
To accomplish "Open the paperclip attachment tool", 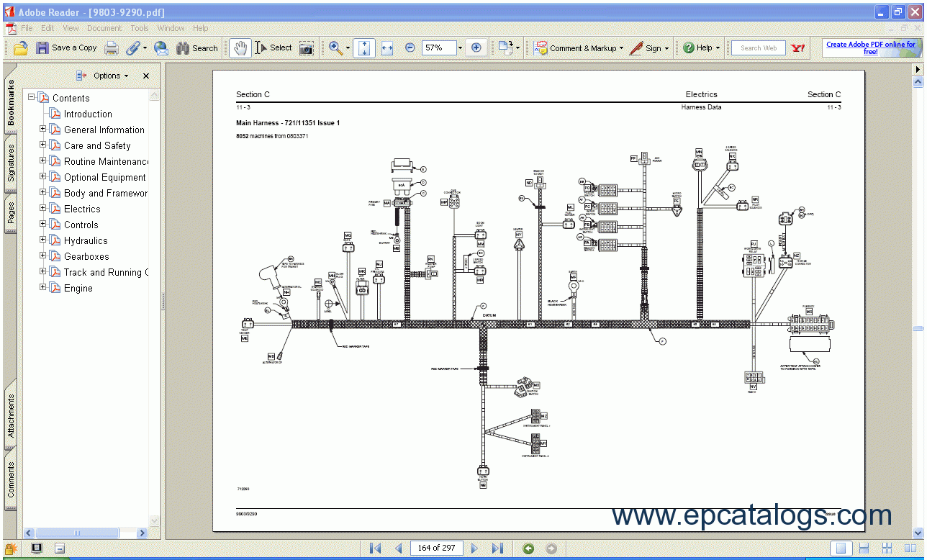I will pyautogui.click(x=132, y=48).
